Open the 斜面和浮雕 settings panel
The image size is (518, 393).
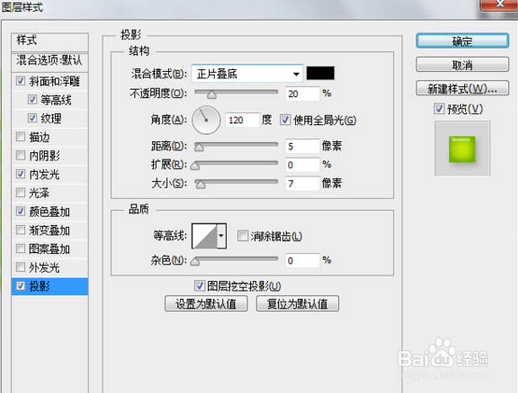coord(54,81)
